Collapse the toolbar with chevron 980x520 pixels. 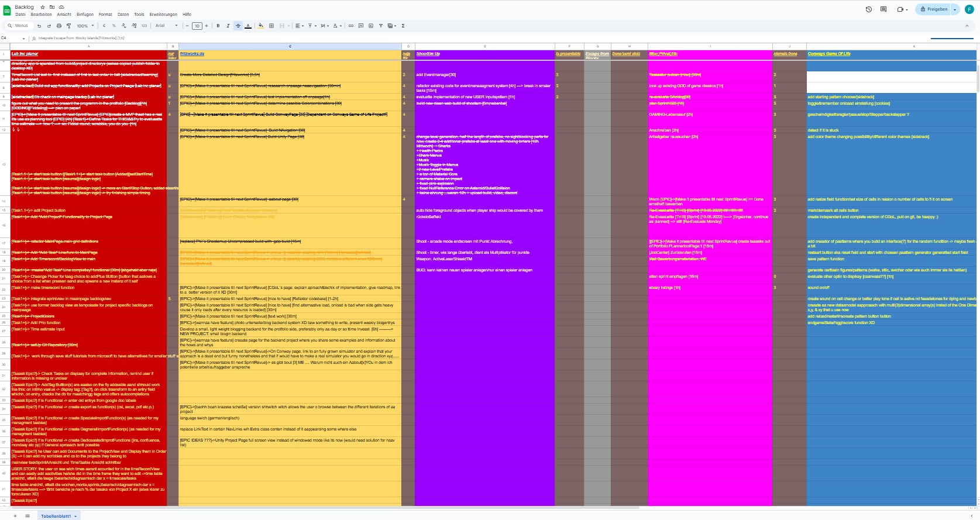coord(967,26)
